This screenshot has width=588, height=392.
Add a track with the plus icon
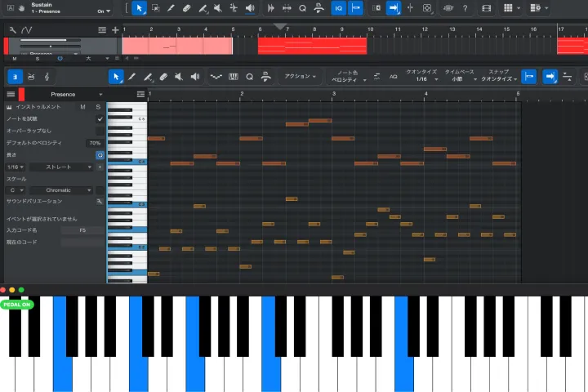pyautogui.click(x=115, y=30)
